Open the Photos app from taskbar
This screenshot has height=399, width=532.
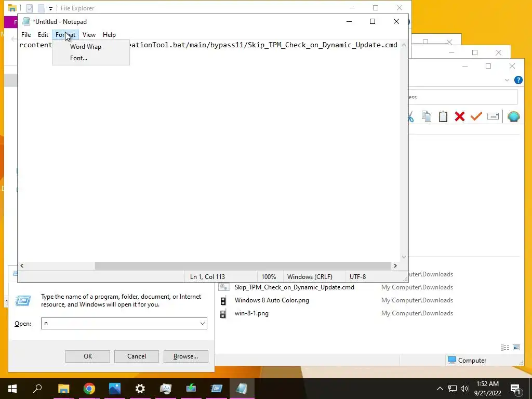pyautogui.click(x=115, y=389)
